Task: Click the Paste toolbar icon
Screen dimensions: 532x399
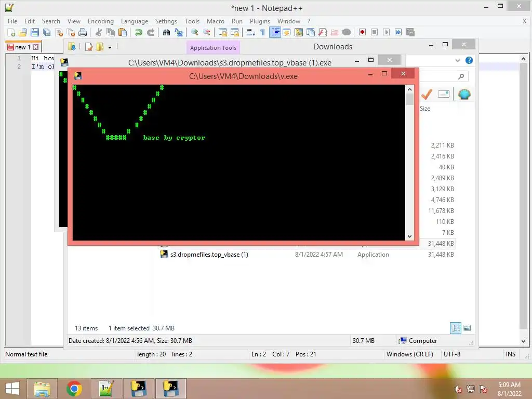Action: [123, 32]
